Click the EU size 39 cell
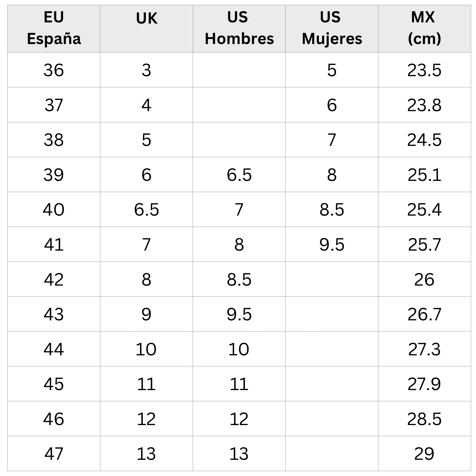 click(54, 175)
